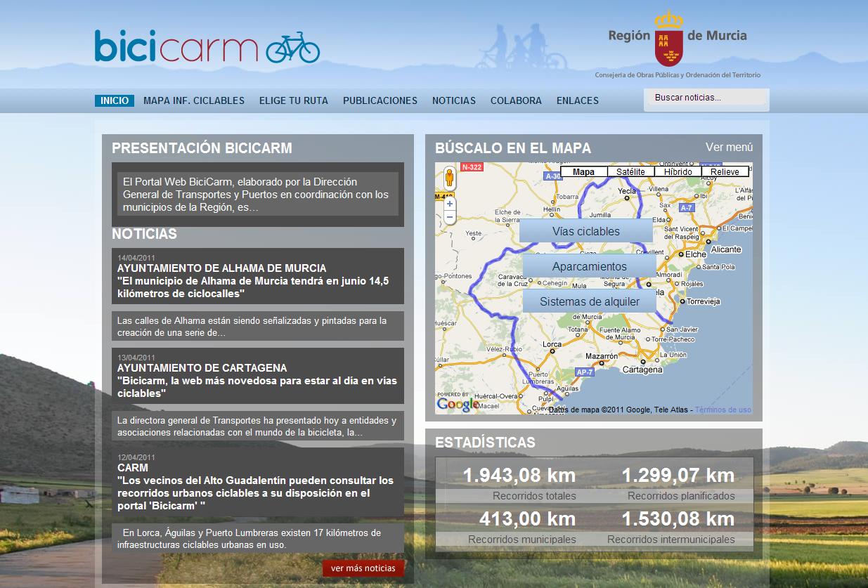Viewport: 868px width, 588px height.
Task: Click the ver más noticias button
Action: [363, 568]
